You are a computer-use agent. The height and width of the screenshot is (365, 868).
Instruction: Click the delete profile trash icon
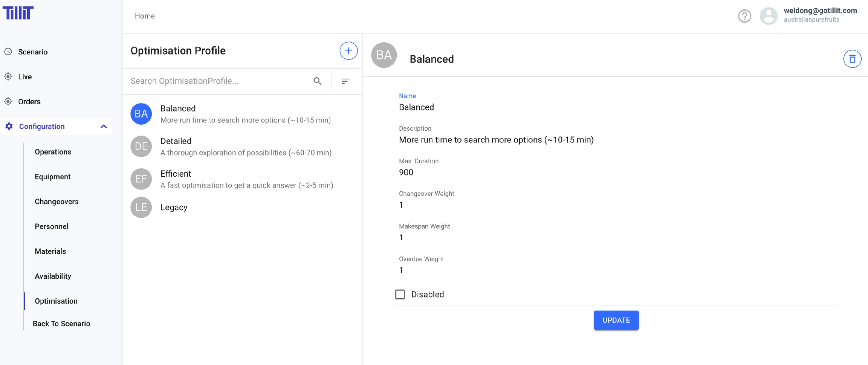point(852,59)
